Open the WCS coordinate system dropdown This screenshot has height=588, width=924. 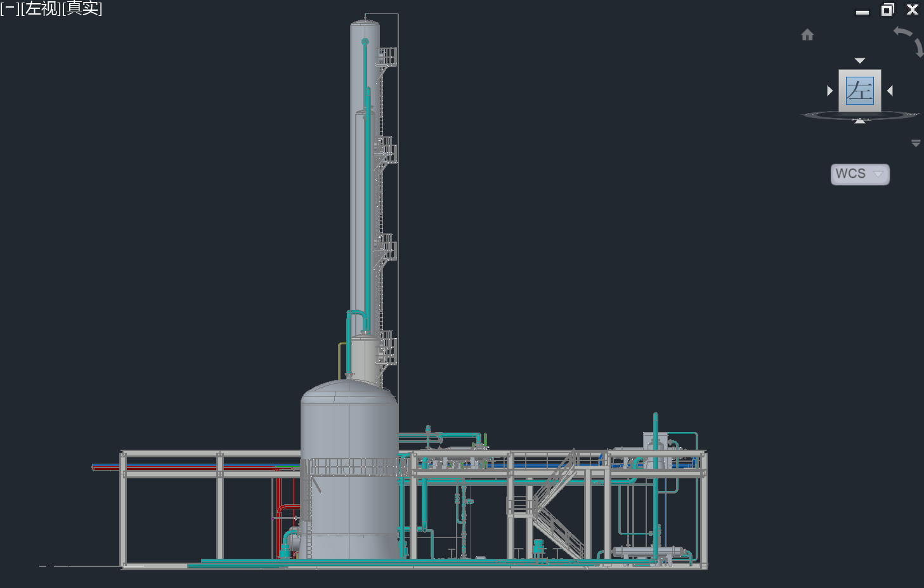point(860,174)
